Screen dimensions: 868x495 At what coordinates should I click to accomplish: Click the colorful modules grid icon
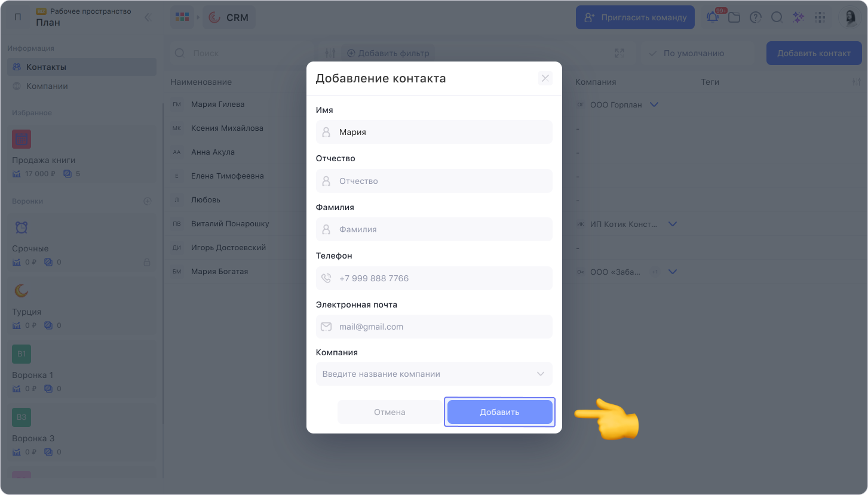click(x=182, y=17)
